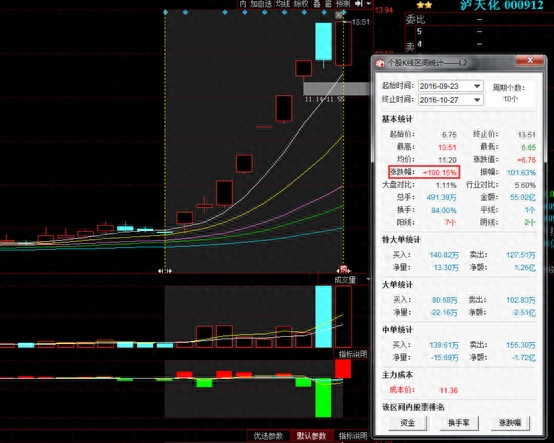
Task: Click the 最低 value 6.65
Action: [528, 147]
